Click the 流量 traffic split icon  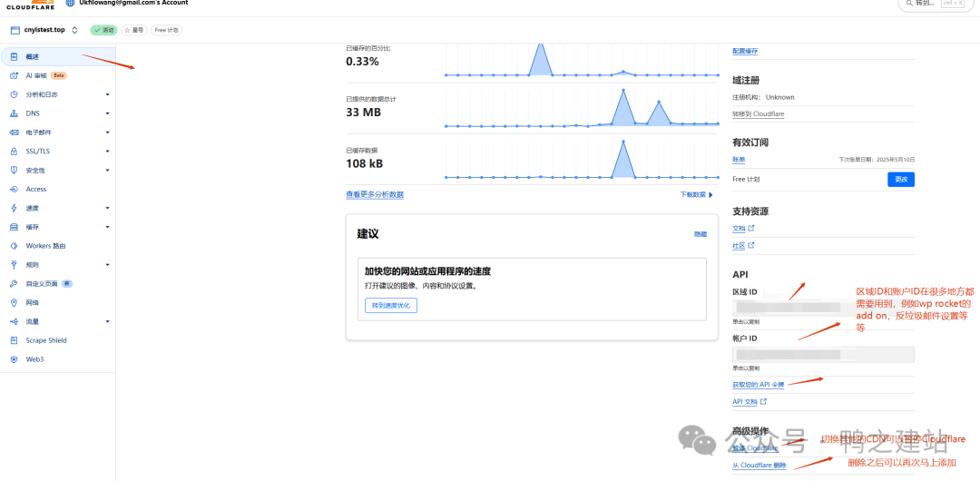click(14, 321)
